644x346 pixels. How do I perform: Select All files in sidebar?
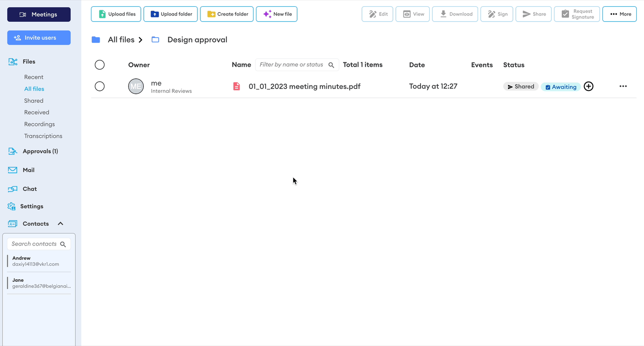[x=34, y=89]
